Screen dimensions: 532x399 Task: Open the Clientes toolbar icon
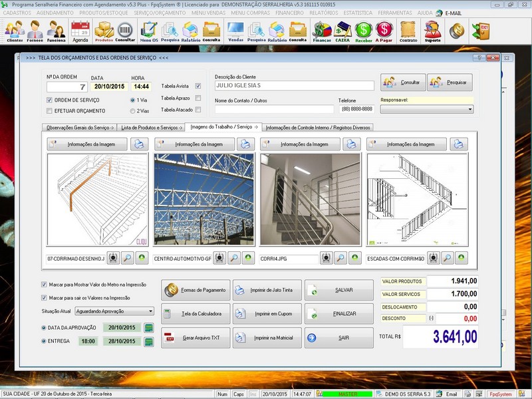(14, 31)
